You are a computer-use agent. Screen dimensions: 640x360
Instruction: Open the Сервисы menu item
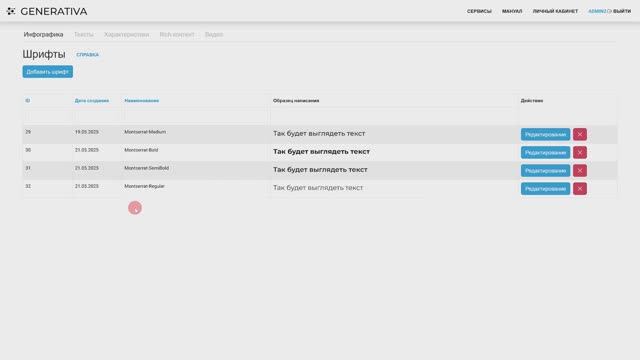click(479, 11)
